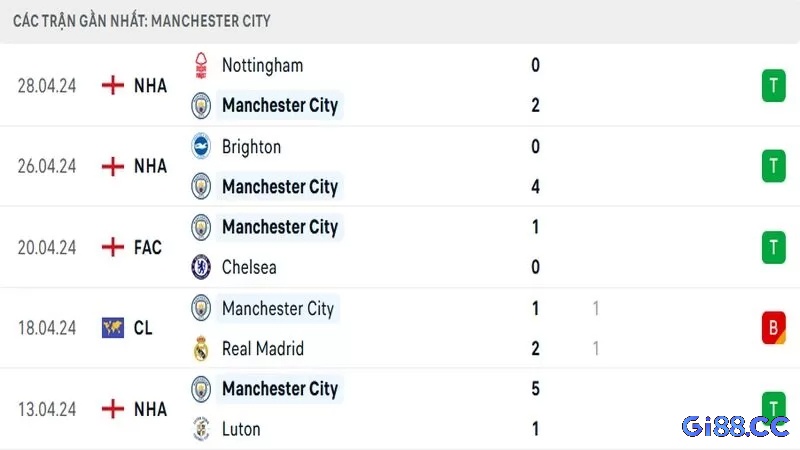800x450 pixels.
Task: Click the Real Madrid club crest
Action: (x=201, y=348)
